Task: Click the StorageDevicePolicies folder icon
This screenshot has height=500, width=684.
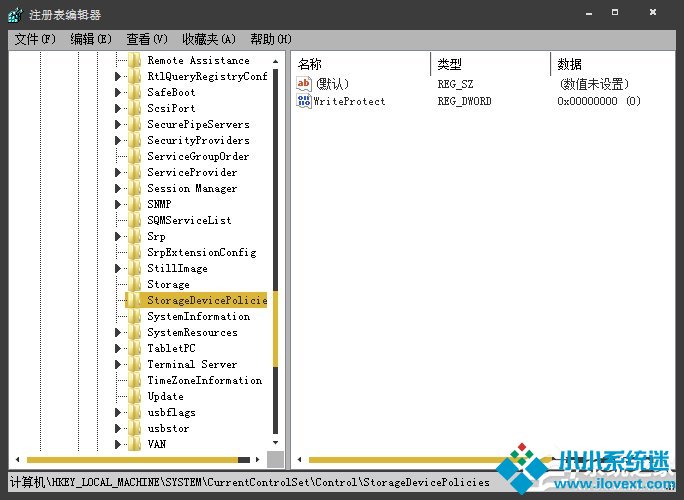Action: point(135,300)
